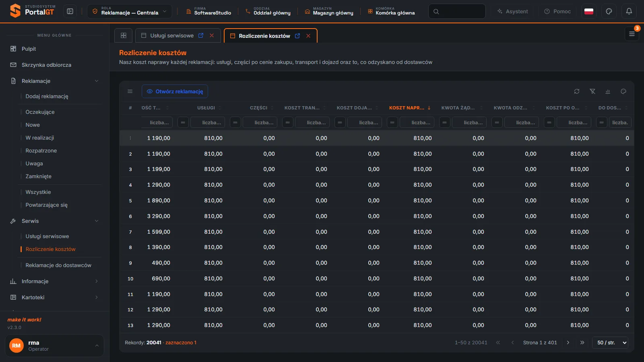This screenshot has width=644, height=362.
Task: Click the theme palette icon in header
Action: click(x=609, y=11)
